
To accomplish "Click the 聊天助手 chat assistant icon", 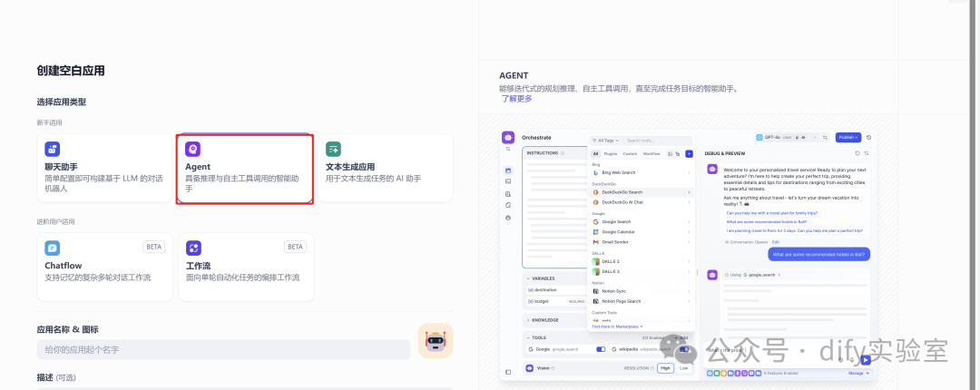I will point(53,149).
